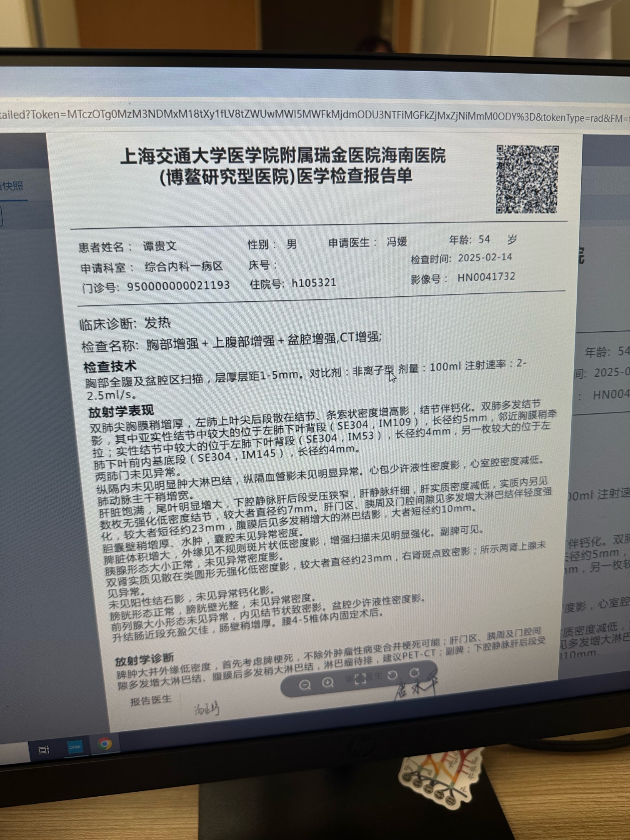Open Google Chrome from the taskbar

click(105, 744)
